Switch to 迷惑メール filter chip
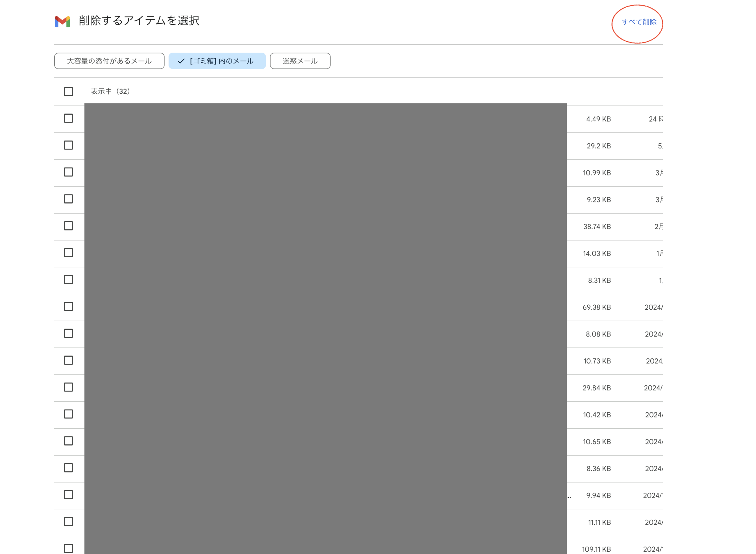 (300, 61)
